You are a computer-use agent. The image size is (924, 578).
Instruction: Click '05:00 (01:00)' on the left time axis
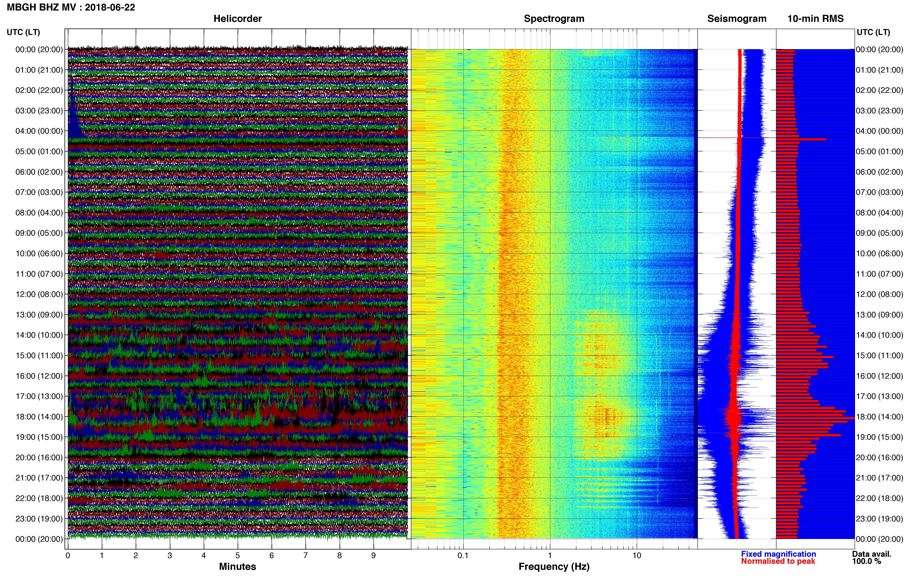point(39,151)
